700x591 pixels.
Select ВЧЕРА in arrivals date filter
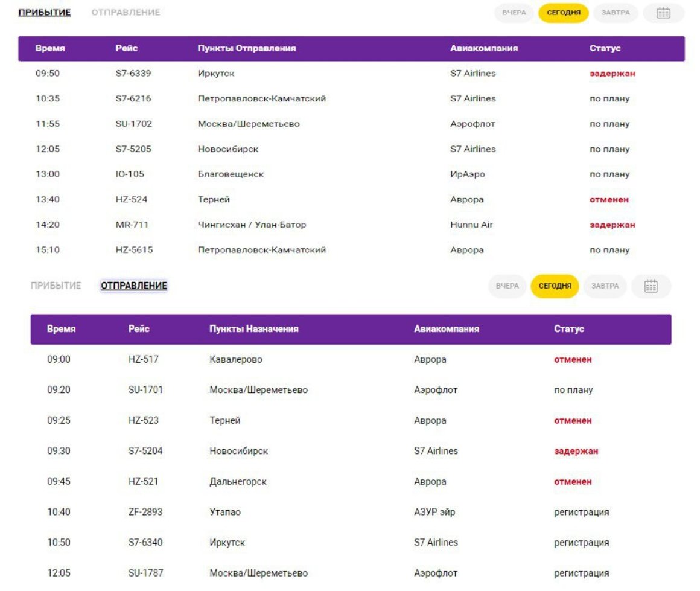pos(514,13)
